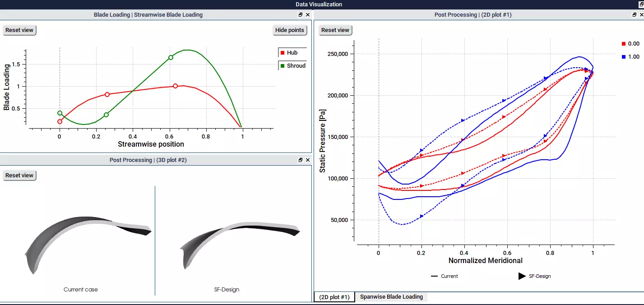This screenshot has width=644, height=305.
Task: Select Shroud control point at streamwise zero
Action: click(60, 113)
